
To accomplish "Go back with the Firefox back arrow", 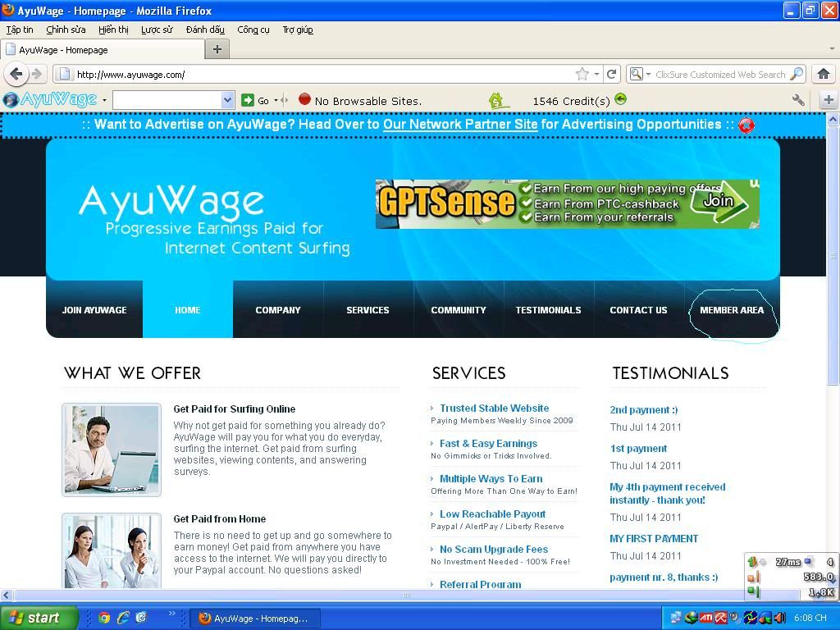I will point(16,74).
